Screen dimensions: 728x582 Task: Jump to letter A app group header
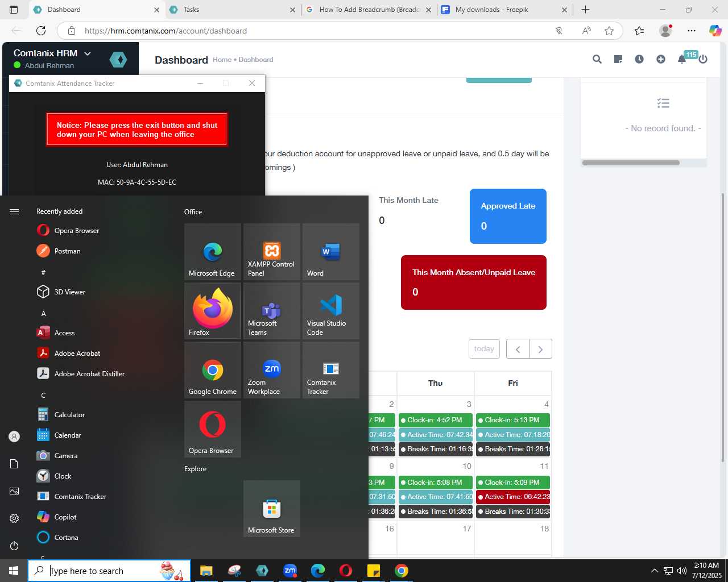(43, 313)
